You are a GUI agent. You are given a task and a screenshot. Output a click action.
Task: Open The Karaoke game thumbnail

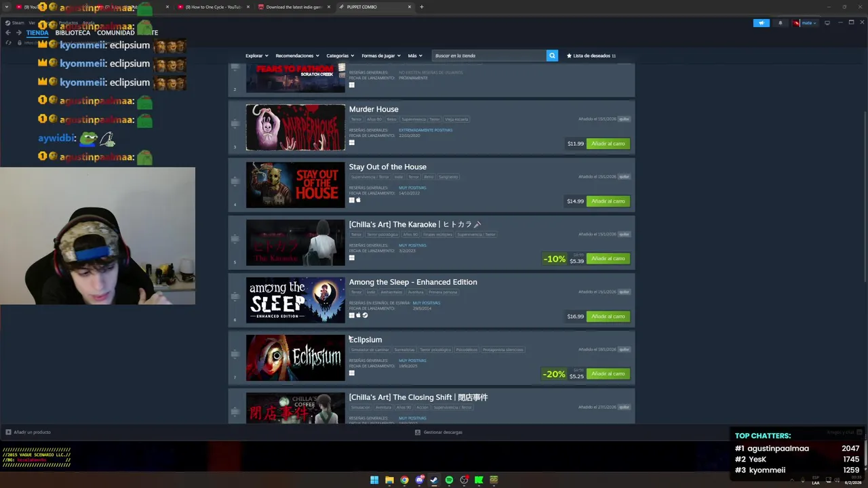pyautogui.click(x=295, y=243)
